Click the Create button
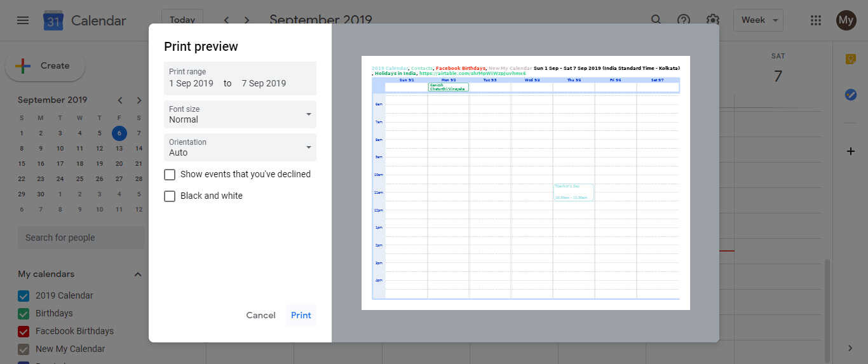Viewport: 868px width, 364px height. tap(44, 65)
